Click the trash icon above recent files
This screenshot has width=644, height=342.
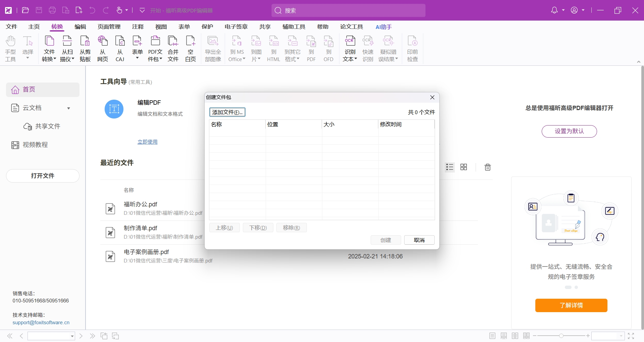(488, 167)
